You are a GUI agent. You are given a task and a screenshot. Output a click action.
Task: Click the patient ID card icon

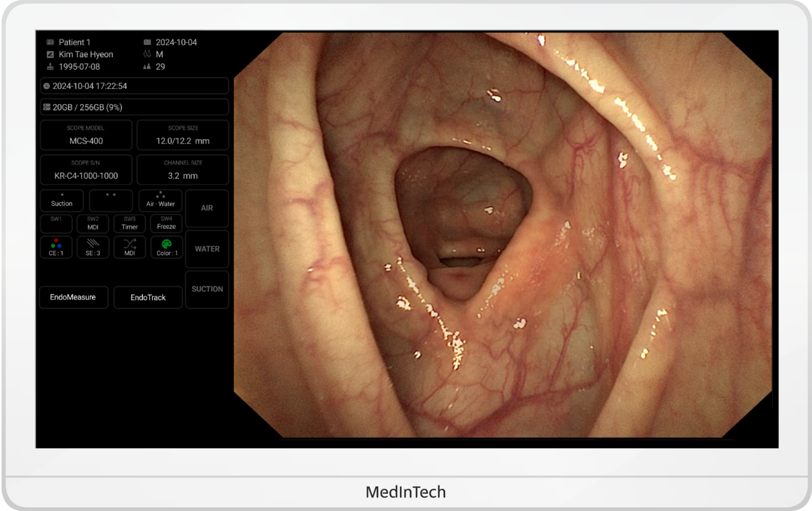50,43
